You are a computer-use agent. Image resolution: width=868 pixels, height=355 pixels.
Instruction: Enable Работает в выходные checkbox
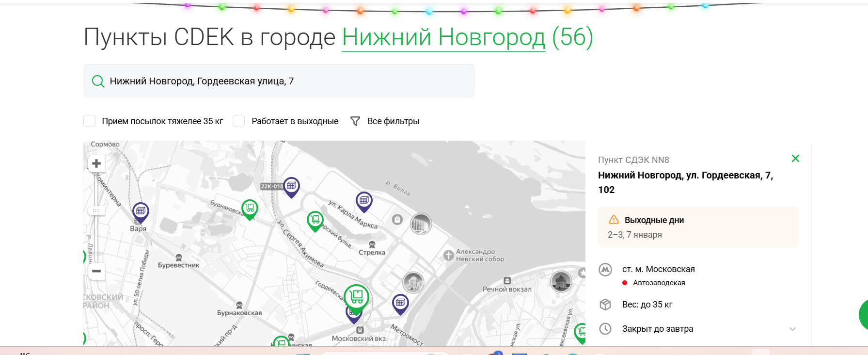click(239, 121)
